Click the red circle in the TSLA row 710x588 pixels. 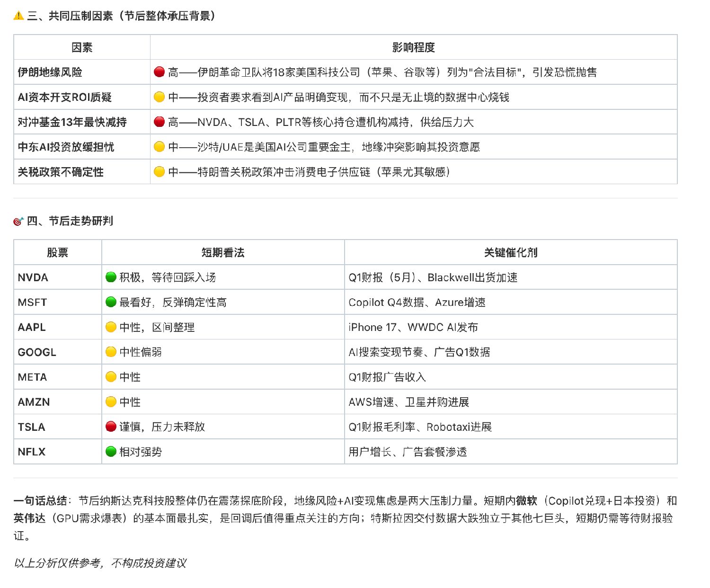click(111, 427)
